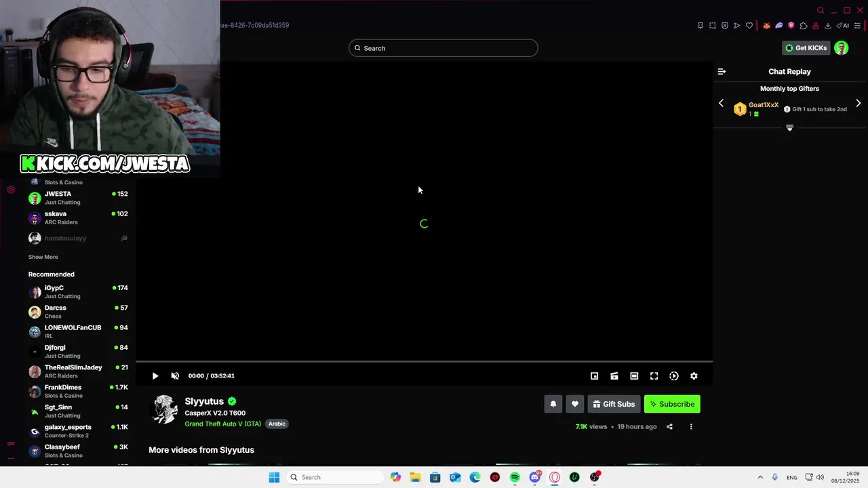Expand followed channels with Show More

tap(43, 257)
